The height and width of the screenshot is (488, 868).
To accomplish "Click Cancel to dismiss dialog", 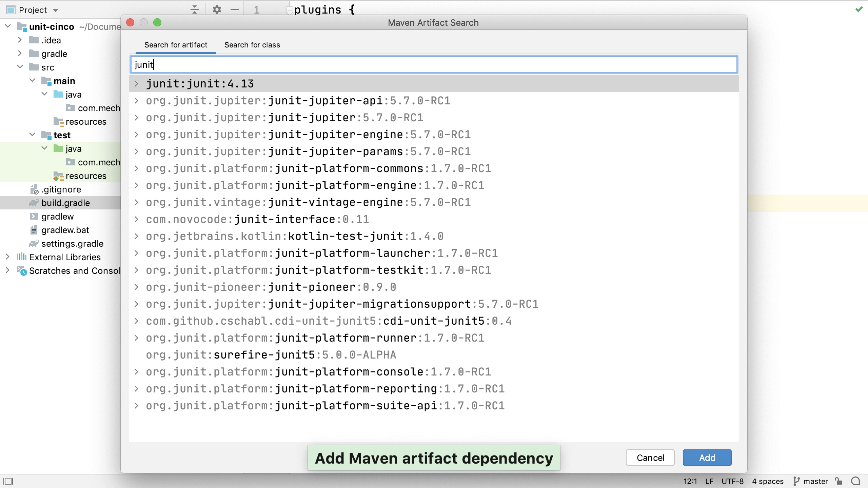I will [x=650, y=457].
